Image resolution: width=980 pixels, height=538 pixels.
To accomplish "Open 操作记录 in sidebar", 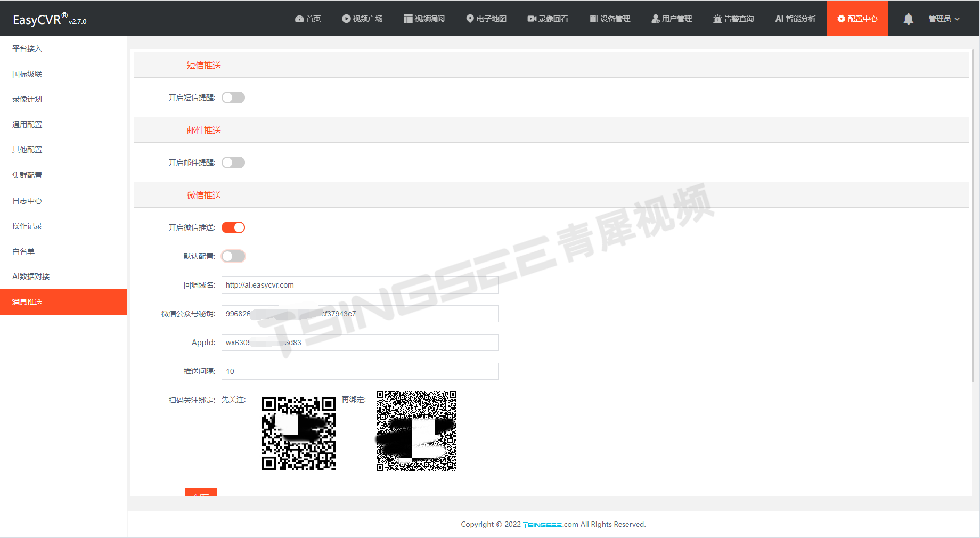I will coord(63,226).
